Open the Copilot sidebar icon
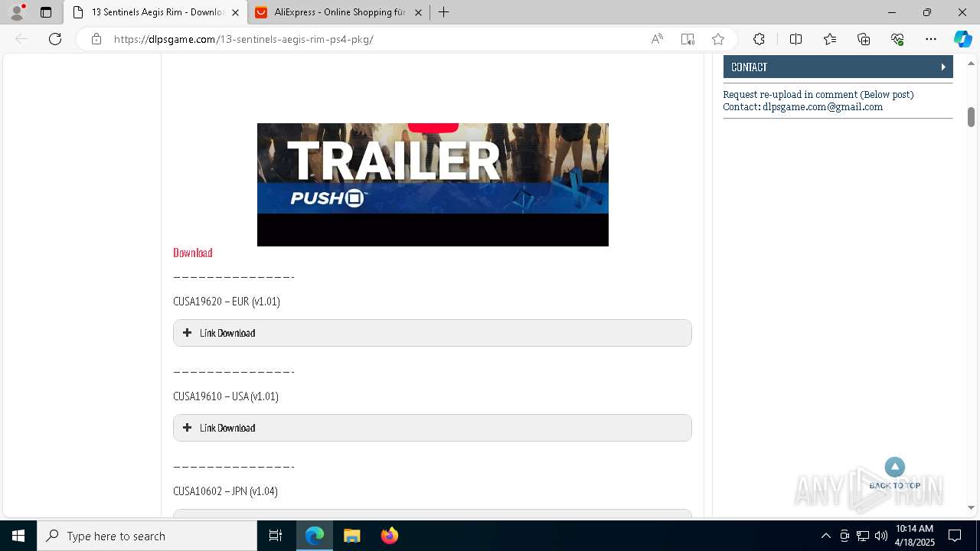 coord(962,39)
